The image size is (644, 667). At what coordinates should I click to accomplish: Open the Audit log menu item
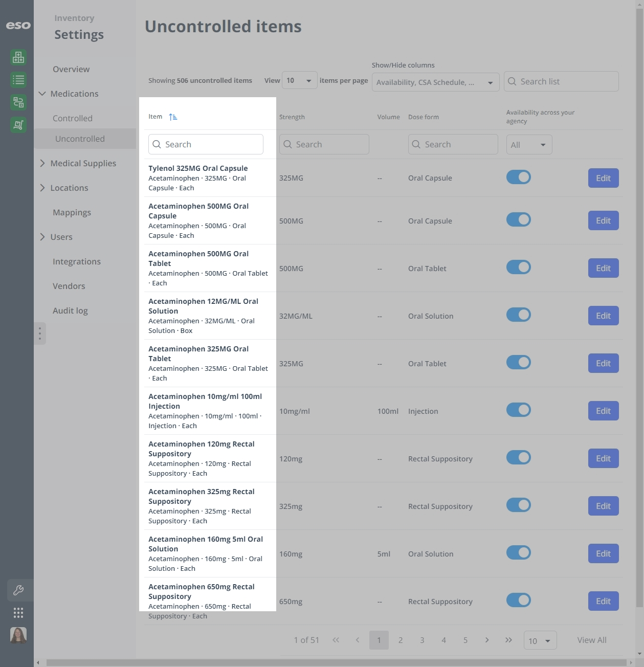point(70,310)
